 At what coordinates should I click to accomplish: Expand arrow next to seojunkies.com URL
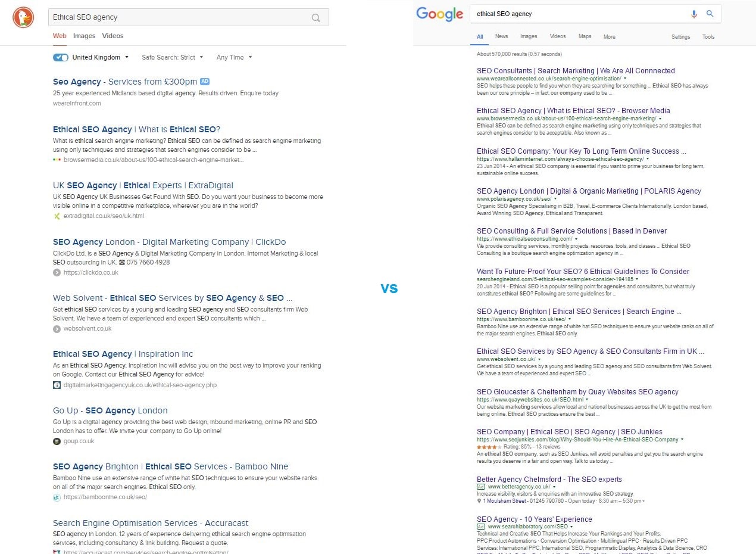coord(682,440)
